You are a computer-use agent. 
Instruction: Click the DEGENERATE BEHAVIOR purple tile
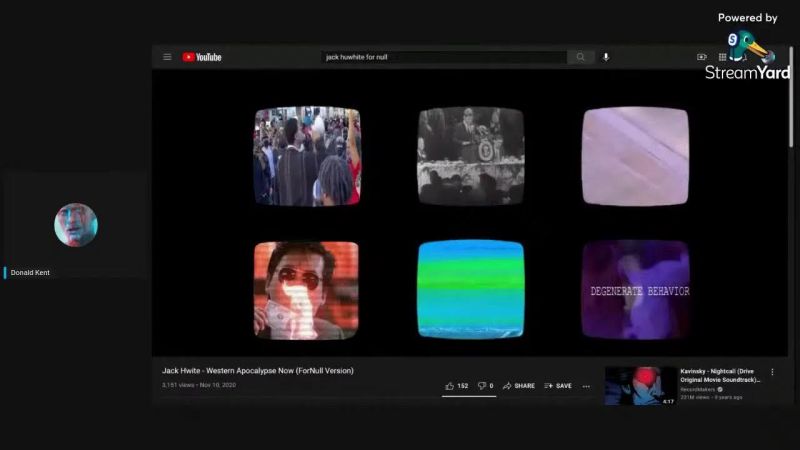(636, 290)
